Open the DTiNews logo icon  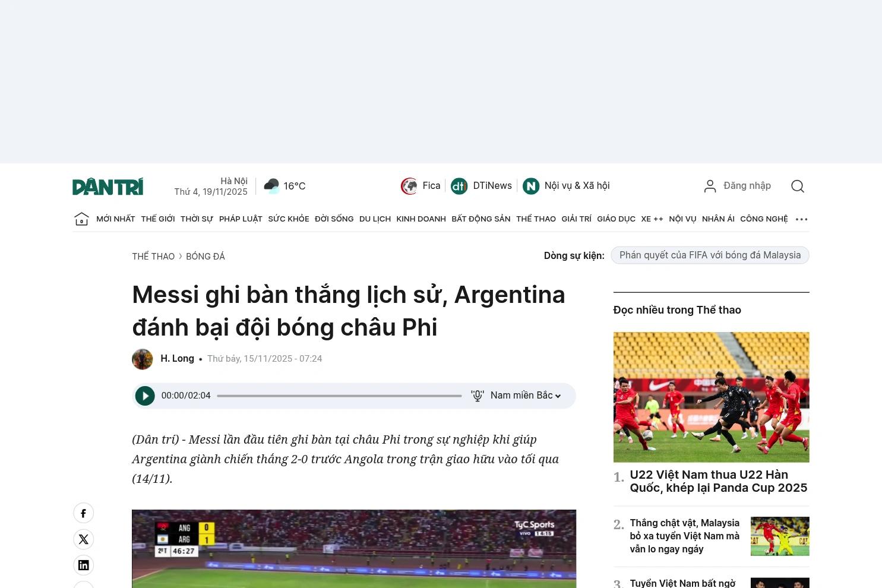click(459, 186)
